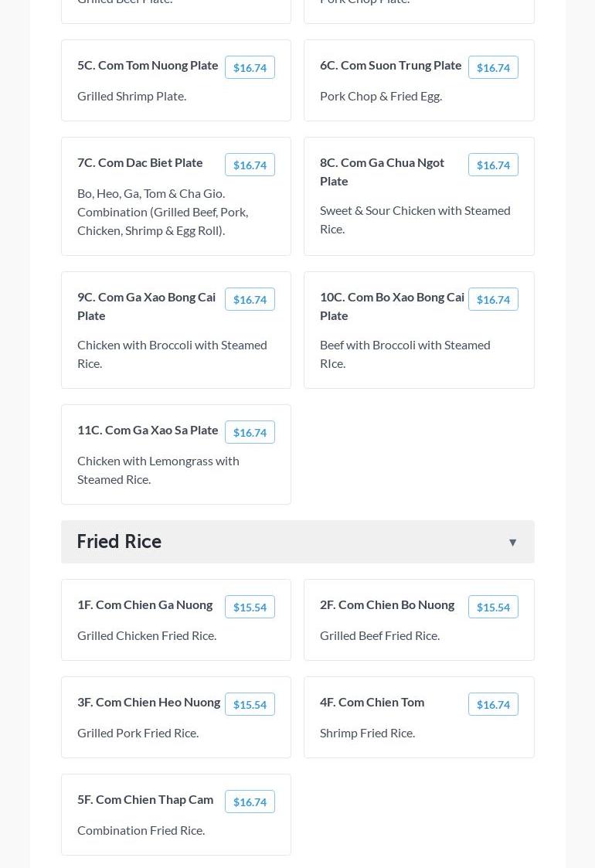This screenshot has width=595, height=868.
Task: Open the 1F Com Chien Ga Nuong item title
Action: tap(144, 604)
